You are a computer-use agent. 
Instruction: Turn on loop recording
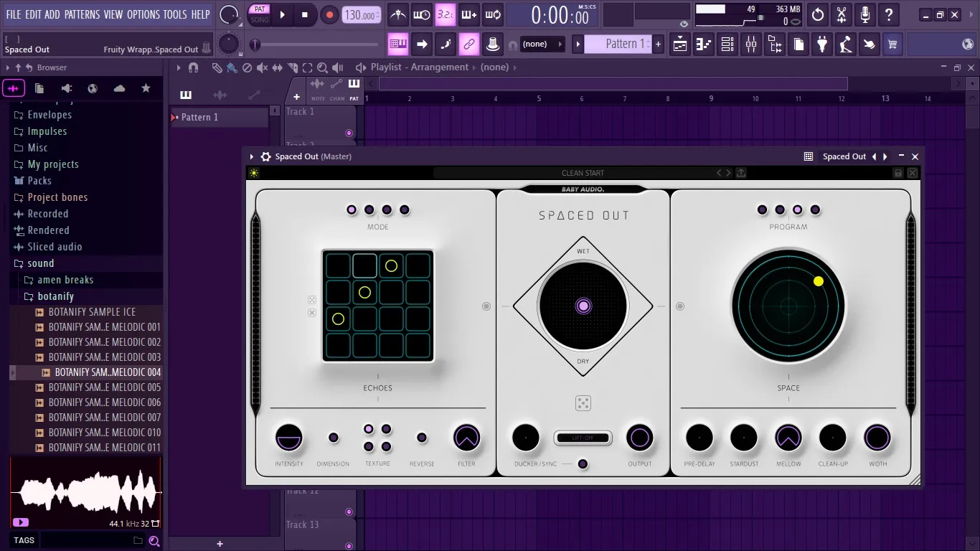(493, 14)
